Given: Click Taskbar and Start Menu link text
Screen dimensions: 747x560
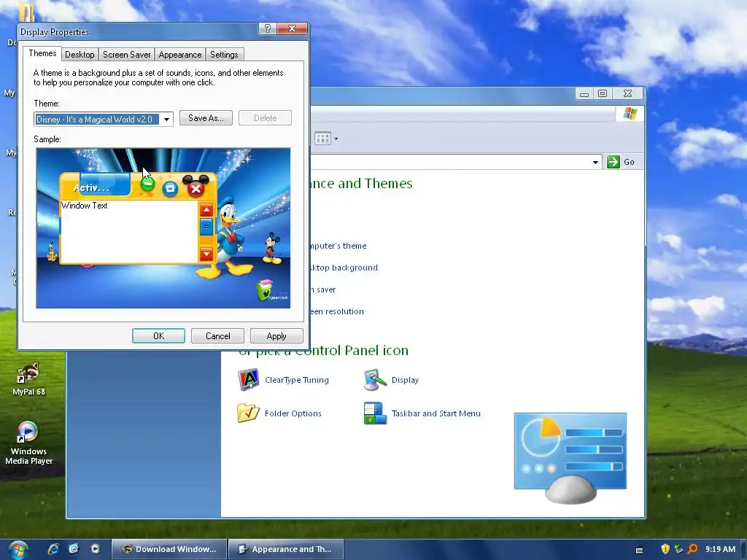Looking at the screenshot, I should click(436, 413).
